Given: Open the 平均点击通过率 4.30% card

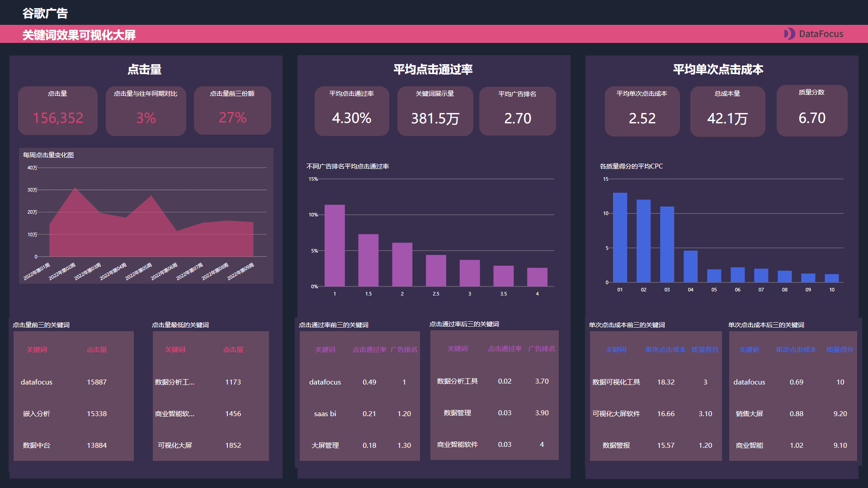Looking at the screenshot, I should pos(352,111).
